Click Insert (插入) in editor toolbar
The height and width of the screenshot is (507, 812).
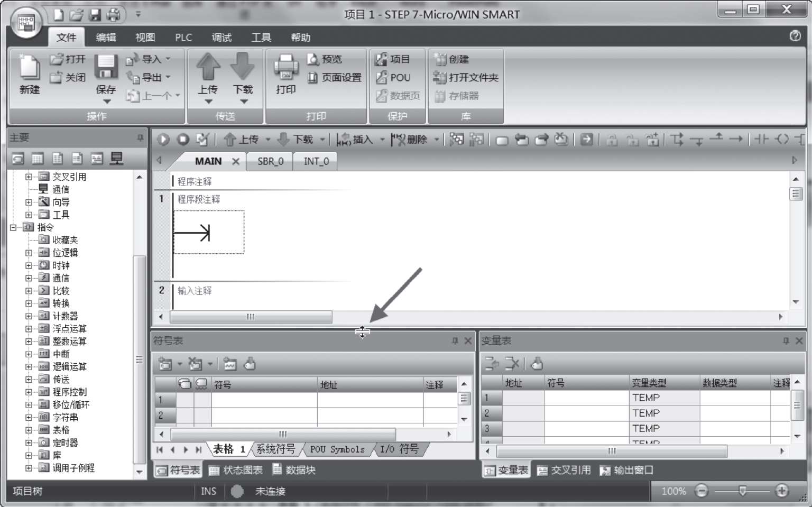click(355, 140)
